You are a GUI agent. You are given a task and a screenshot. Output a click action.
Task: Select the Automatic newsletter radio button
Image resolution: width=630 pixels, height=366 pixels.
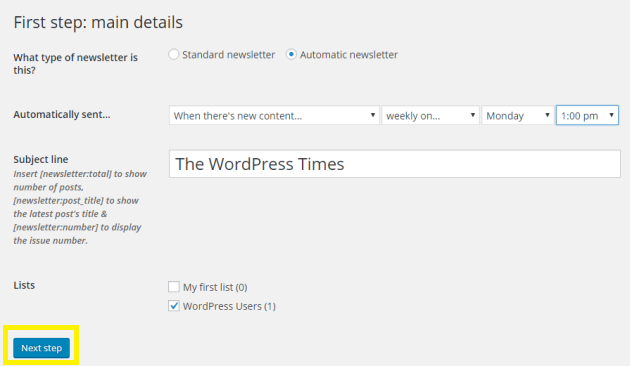[x=291, y=54]
